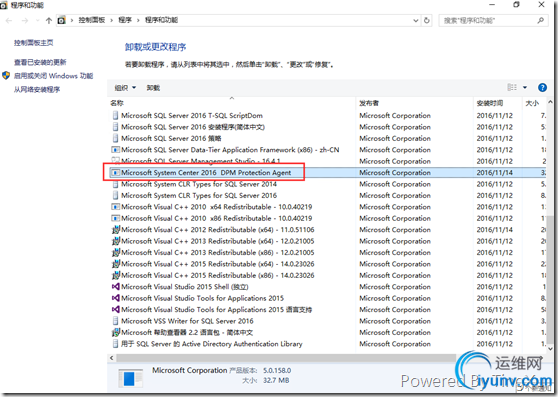Select icon of Data-Tier Application Framework (x86)
Viewport: 558px width, 397px height.
(115, 150)
